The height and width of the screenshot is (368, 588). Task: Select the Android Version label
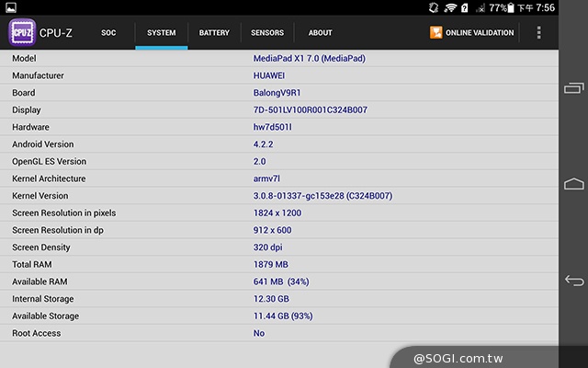click(x=43, y=144)
